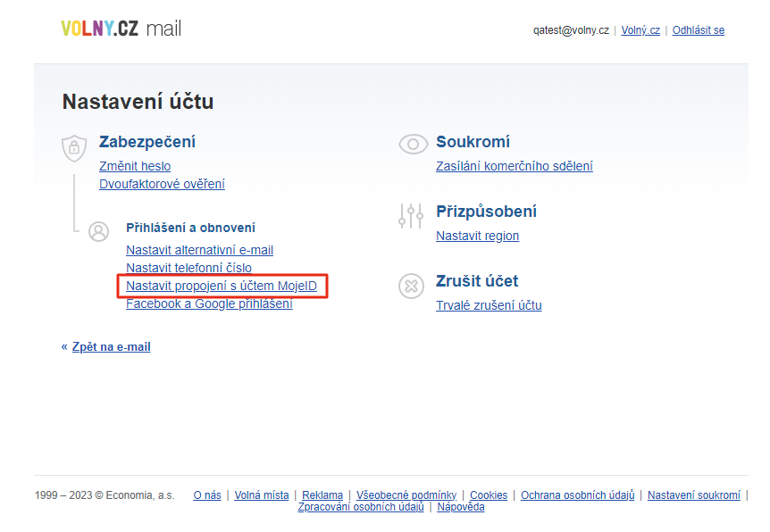Open Cookies footer link

point(489,495)
